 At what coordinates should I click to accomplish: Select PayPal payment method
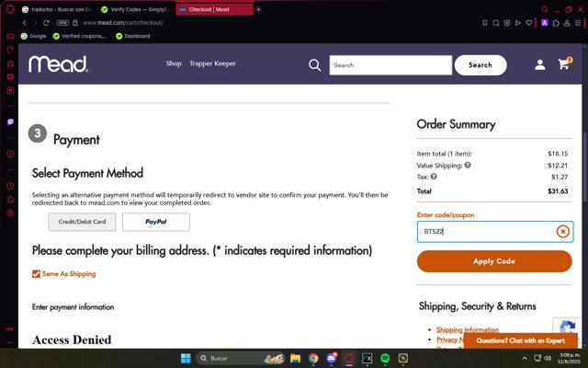click(156, 222)
